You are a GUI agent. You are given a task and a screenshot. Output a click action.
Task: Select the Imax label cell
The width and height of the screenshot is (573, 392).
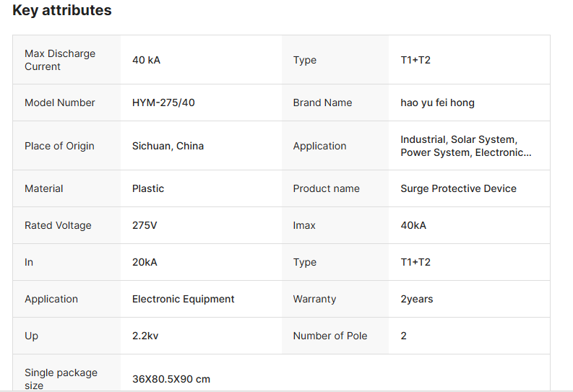tap(304, 225)
